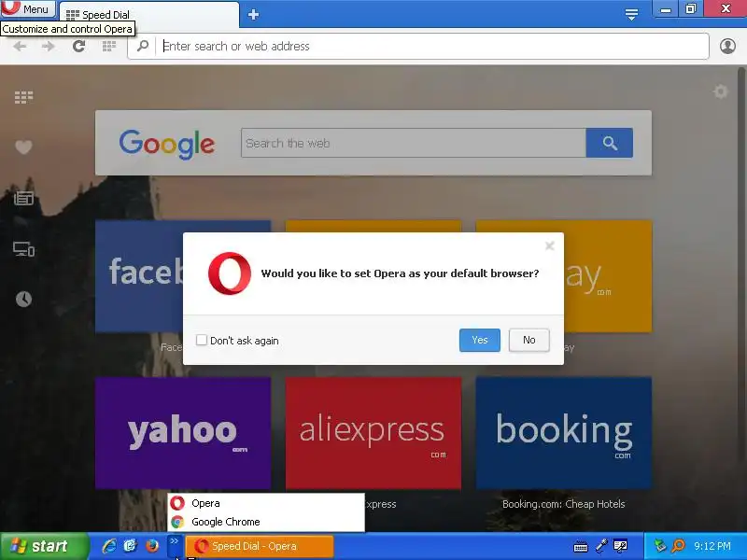Click the handwriting language bar icon
Image resolution: width=747 pixels, height=560 pixels.
pos(620,546)
